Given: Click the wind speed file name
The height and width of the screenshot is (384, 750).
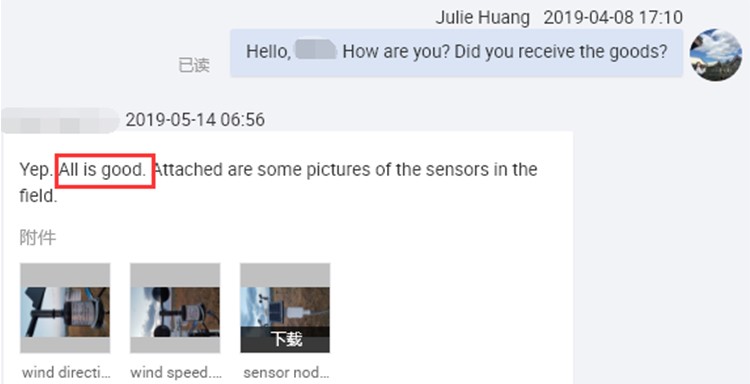Looking at the screenshot, I should (175, 372).
